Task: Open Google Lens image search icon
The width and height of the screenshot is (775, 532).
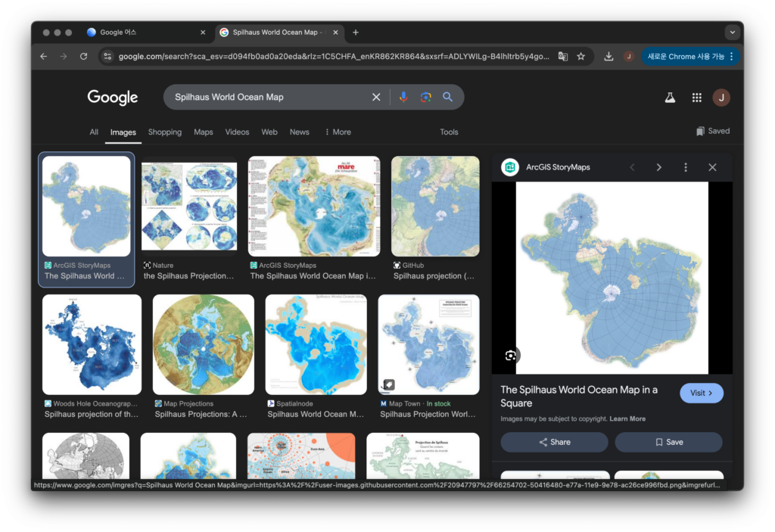Action: pos(426,97)
